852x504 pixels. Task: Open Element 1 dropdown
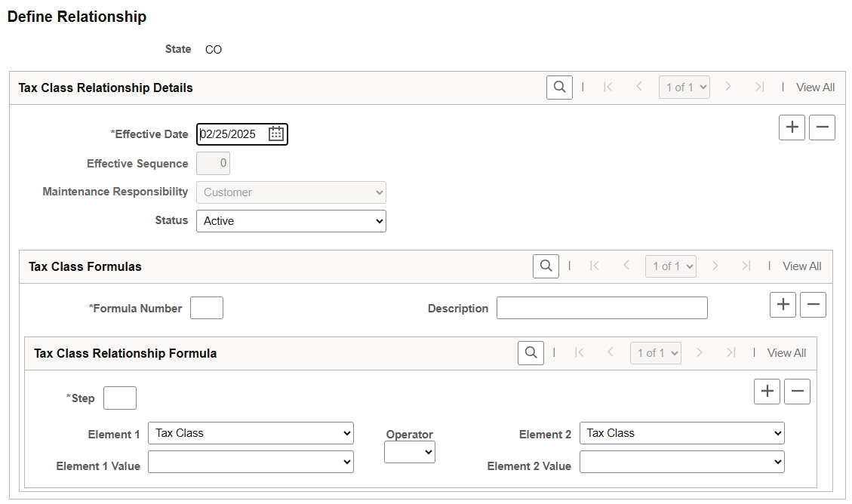[x=251, y=433]
